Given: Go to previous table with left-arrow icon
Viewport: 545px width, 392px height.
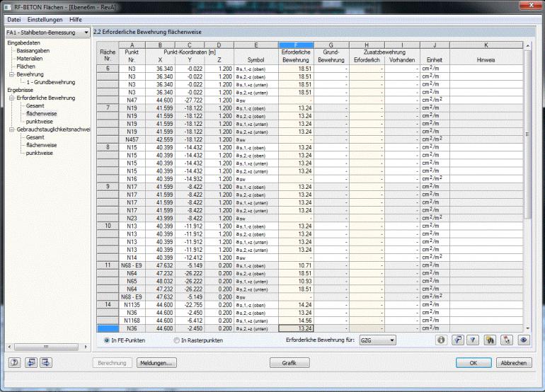Looking at the screenshot, I should pos(31,362).
